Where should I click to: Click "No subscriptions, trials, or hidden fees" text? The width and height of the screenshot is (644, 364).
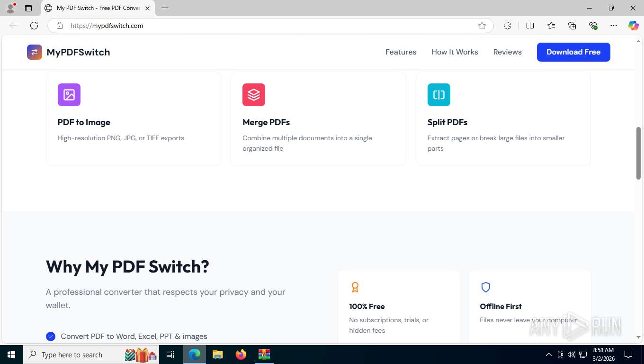click(389, 325)
